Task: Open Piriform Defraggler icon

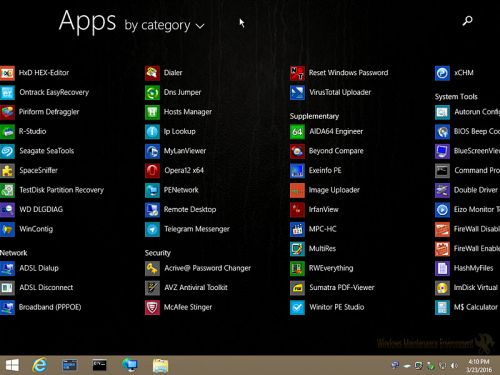Action: pos(7,112)
